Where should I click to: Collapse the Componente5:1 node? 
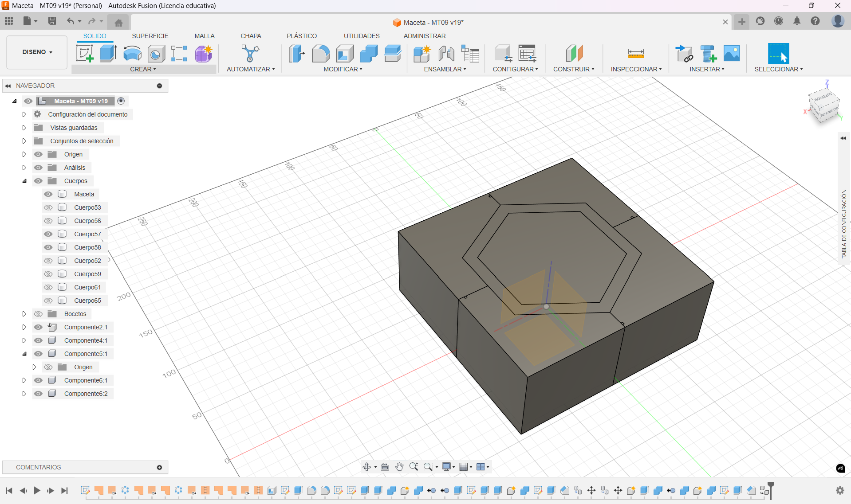click(24, 354)
